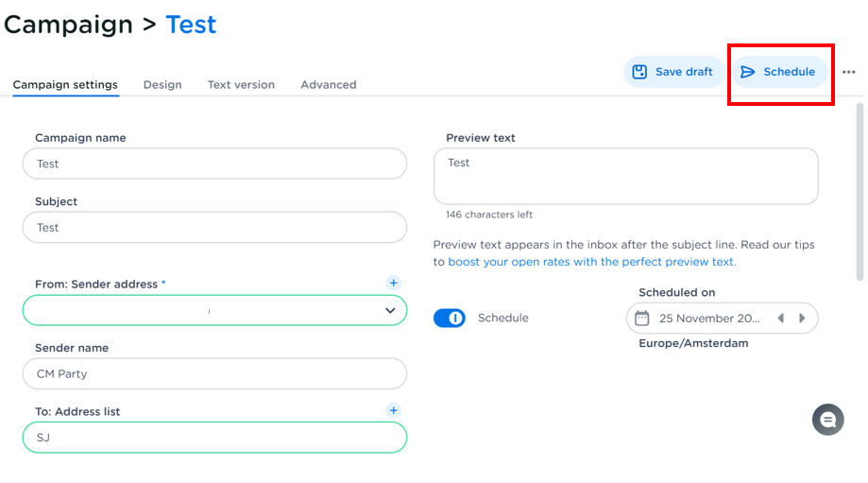
Task: Click into the Preview text box
Action: pyautogui.click(x=625, y=176)
